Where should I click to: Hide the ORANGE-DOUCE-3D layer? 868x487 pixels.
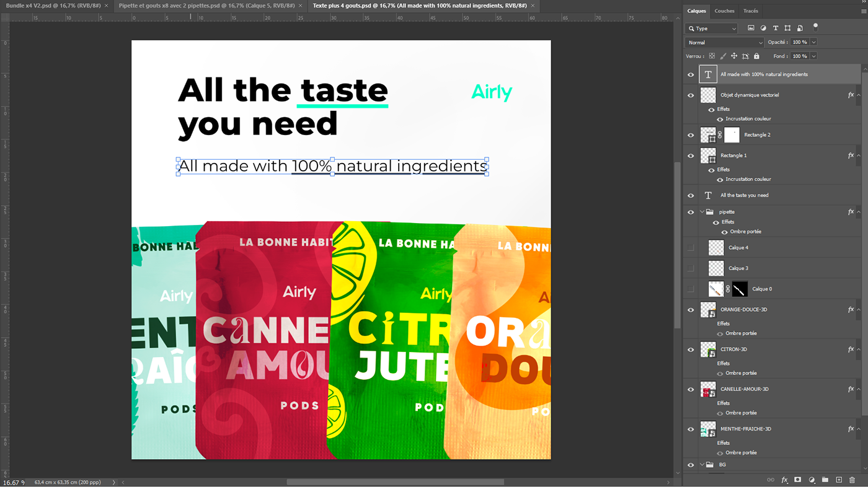pos(690,309)
